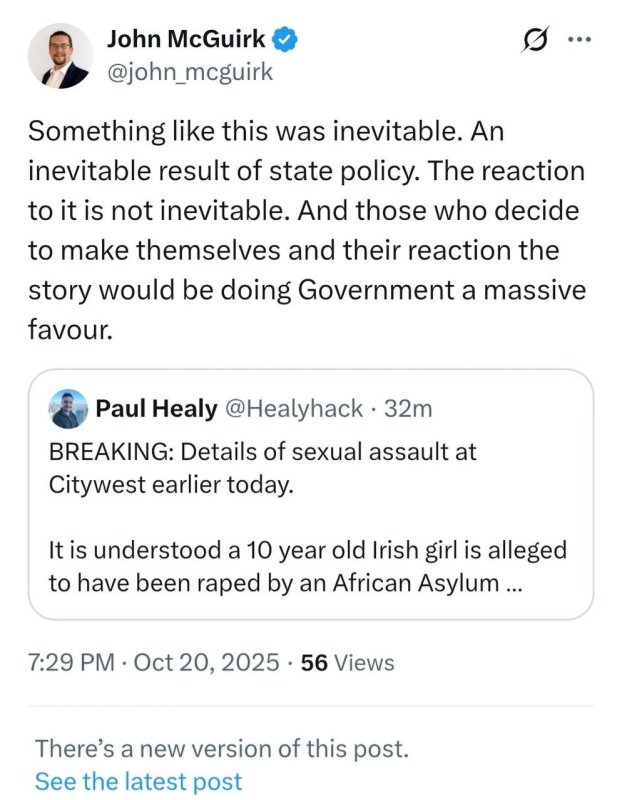Click the Oct 20, 2025 date
This screenshot has width=622, height=800.
click(209, 662)
